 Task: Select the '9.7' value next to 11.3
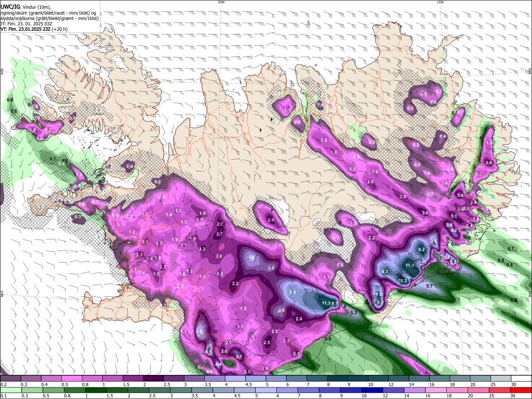(x=334, y=303)
